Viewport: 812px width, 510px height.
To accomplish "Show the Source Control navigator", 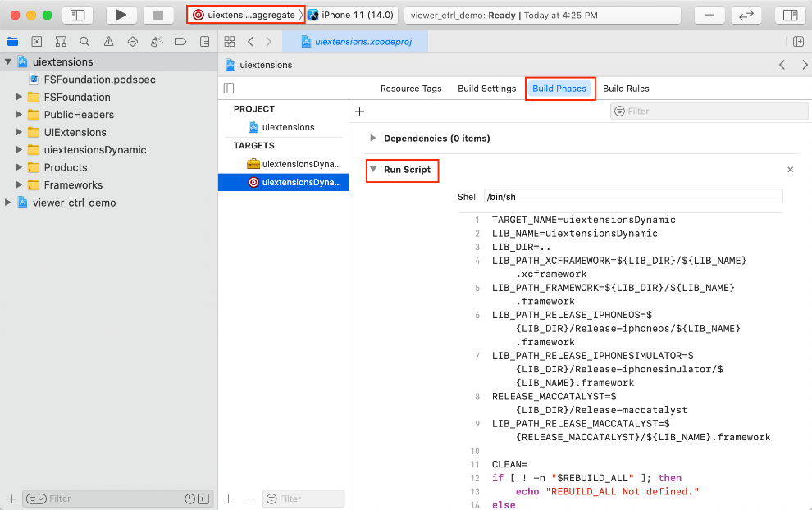I will [36, 42].
